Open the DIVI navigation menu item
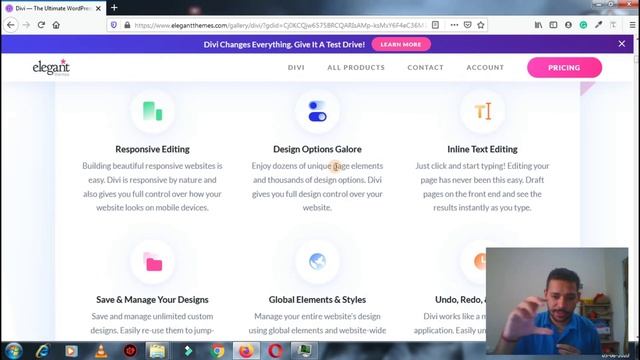640x360 pixels. (296, 67)
